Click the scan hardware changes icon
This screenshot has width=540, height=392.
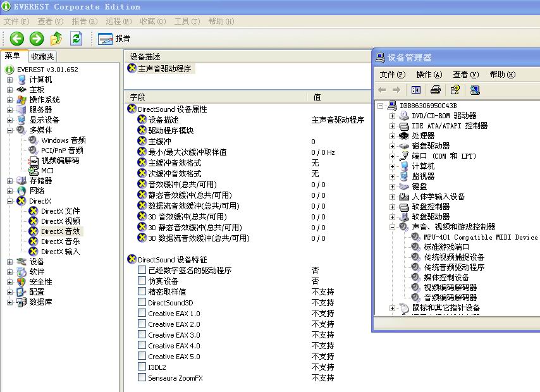tap(475, 90)
